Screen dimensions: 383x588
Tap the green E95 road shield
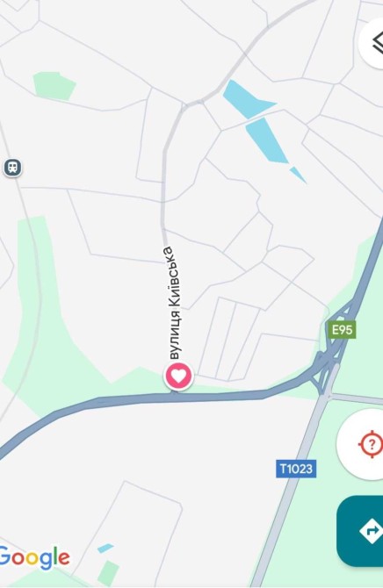pos(342,330)
